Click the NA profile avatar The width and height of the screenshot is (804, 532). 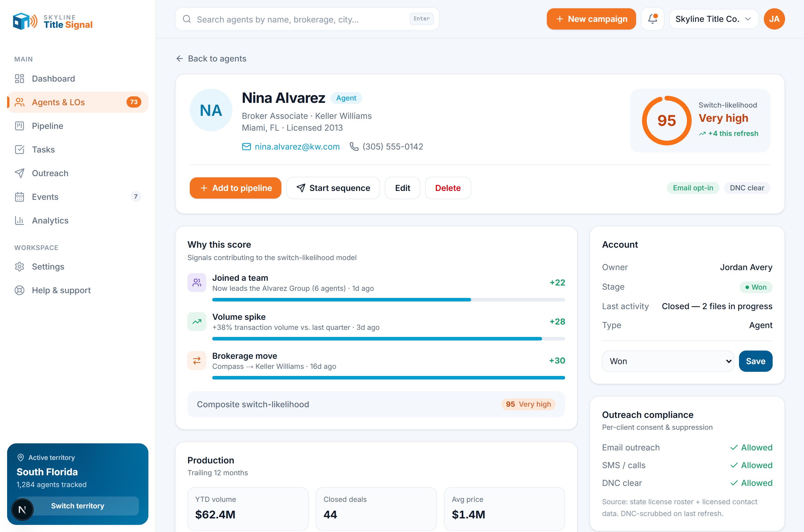click(211, 110)
